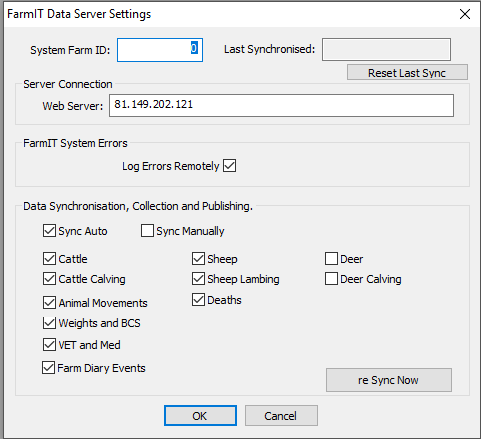Check the Deer Calving checkbox

pyautogui.click(x=331, y=279)
